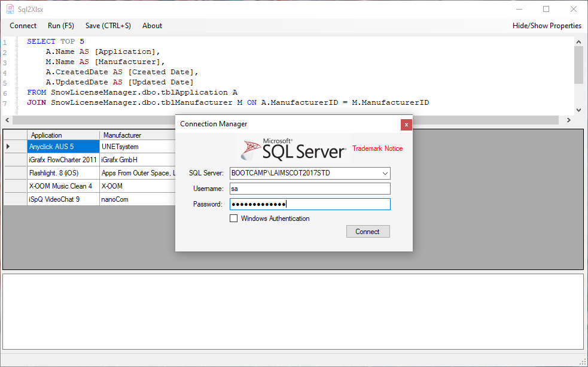Enable the Windows Authentication checkbox
Screen dimensions: 588x367
234,219
